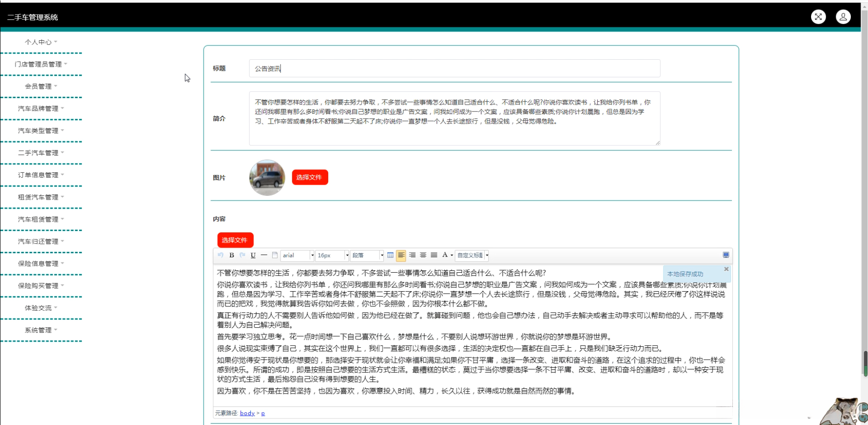868x425 pixels.
Task: Click the 图片 field label
Action: (x=219, y=178)
